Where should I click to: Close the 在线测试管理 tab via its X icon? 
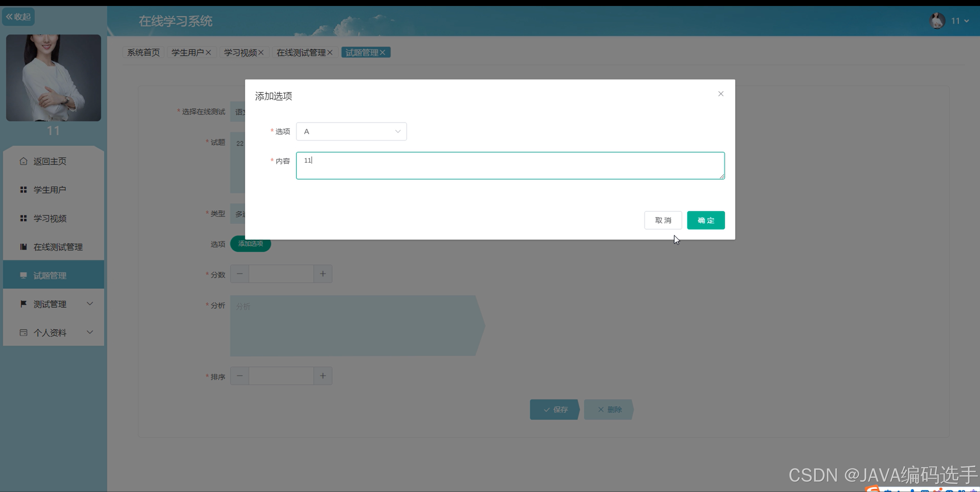coord(330,52)
